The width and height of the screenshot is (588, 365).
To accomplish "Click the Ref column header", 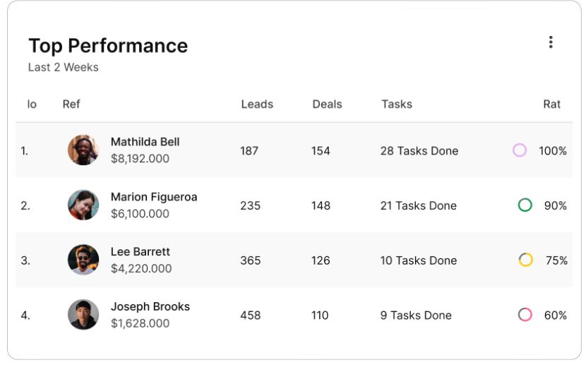I will [x=71, y=104].
